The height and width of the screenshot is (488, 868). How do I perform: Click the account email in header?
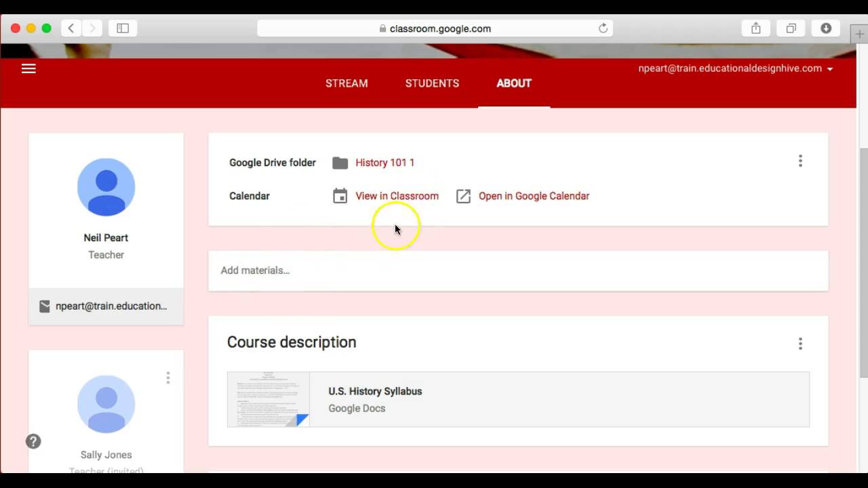pos(730,68)
